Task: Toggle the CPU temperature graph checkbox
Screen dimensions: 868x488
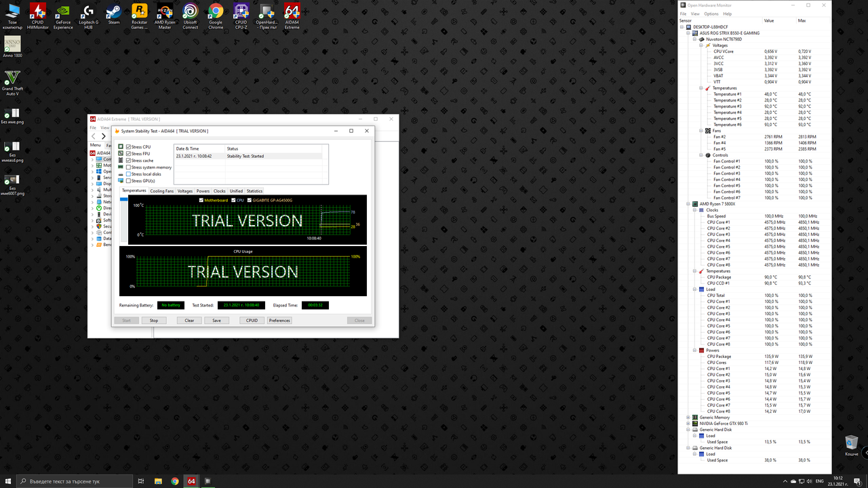Action: (x=233, y=200)
